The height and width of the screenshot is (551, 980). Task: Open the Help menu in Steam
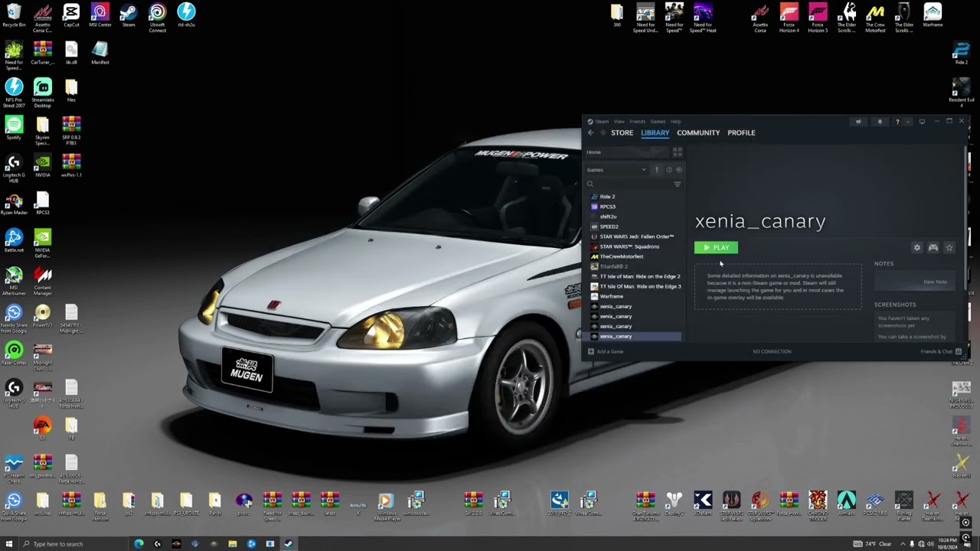(x=675, y=121)
